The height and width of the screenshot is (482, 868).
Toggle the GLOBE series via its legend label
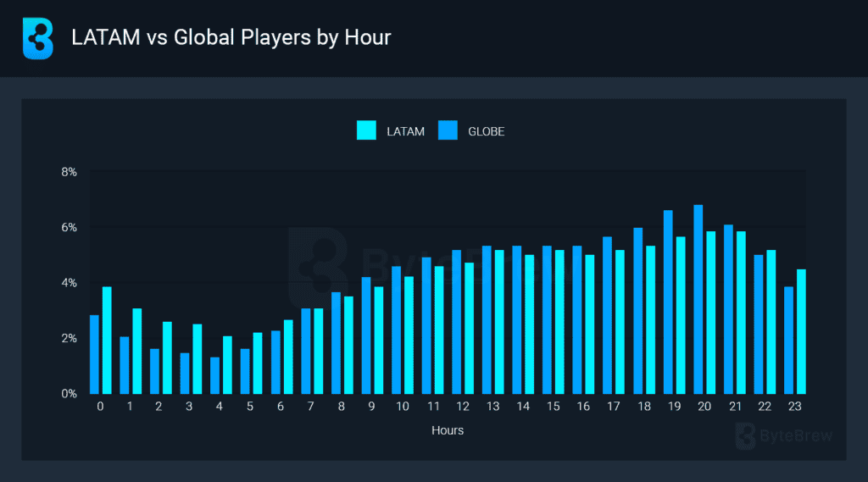click(x=486, y=131)
